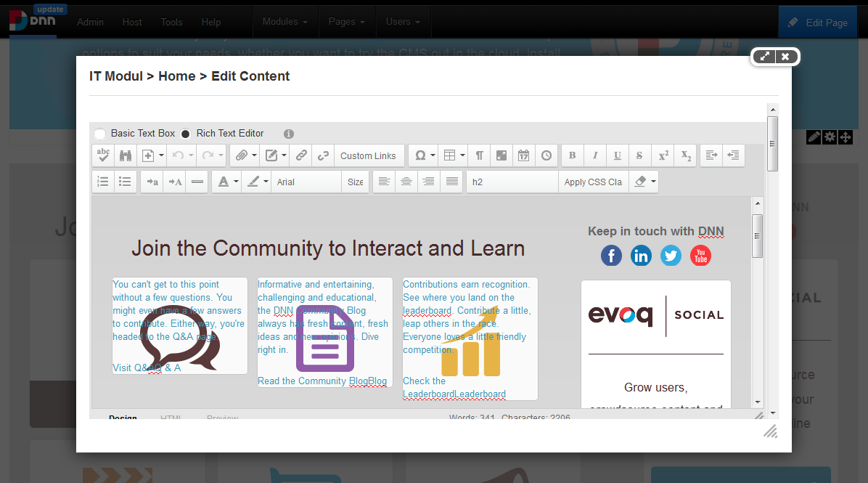Underline the selected text

click(x=617, y=155)
